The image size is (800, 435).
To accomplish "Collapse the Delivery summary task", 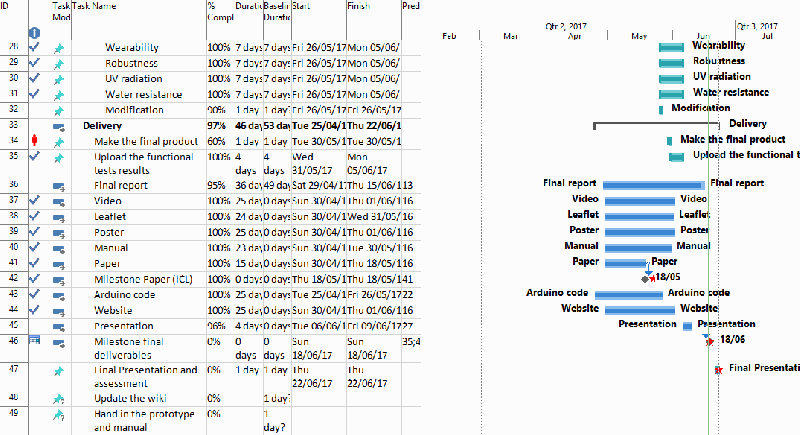I will coord(78,126).
